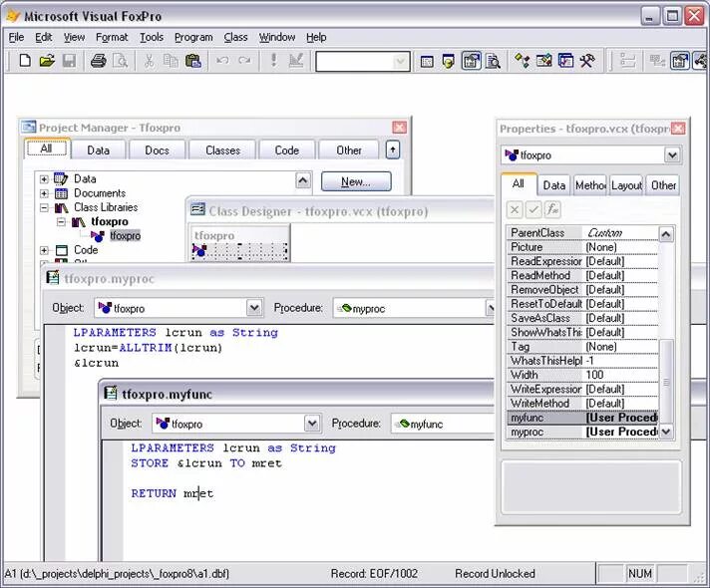Click the Redo toolbar icon
Image resolution: width=710 pixels, height=588 pixels.
[x=244, y=60]
